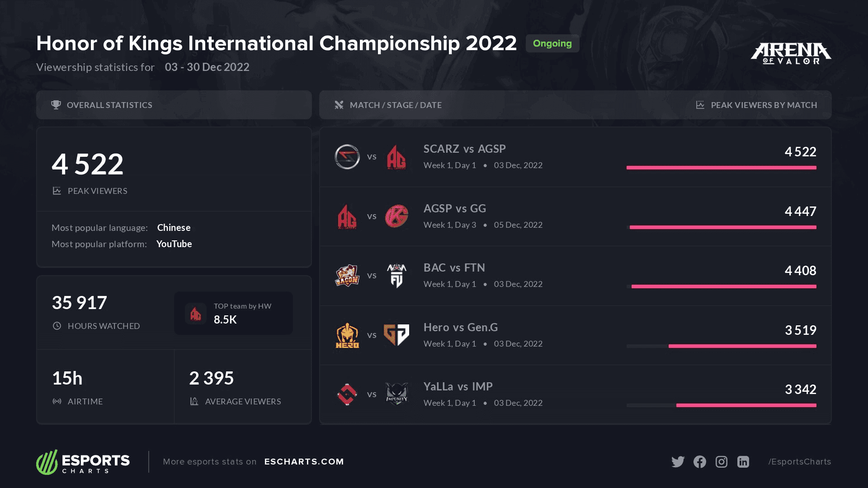
Task: Click the Peak Viewers By Match header
Action: coord(764,105)
